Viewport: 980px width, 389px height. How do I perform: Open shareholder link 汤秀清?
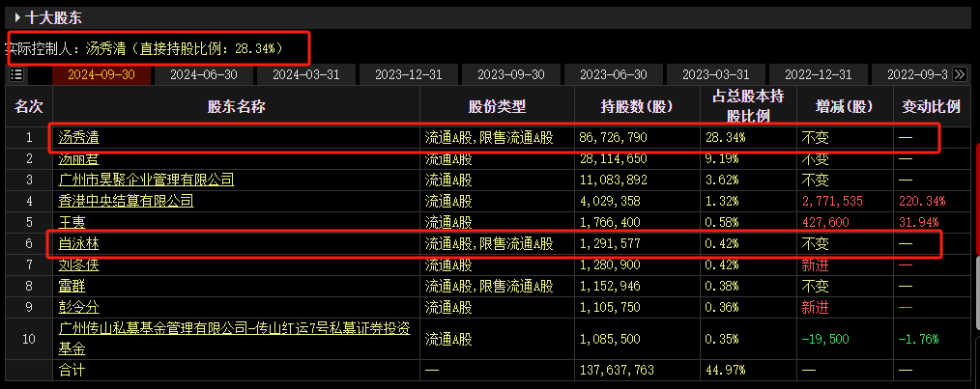pyautogui.click(x=78, y=138)
